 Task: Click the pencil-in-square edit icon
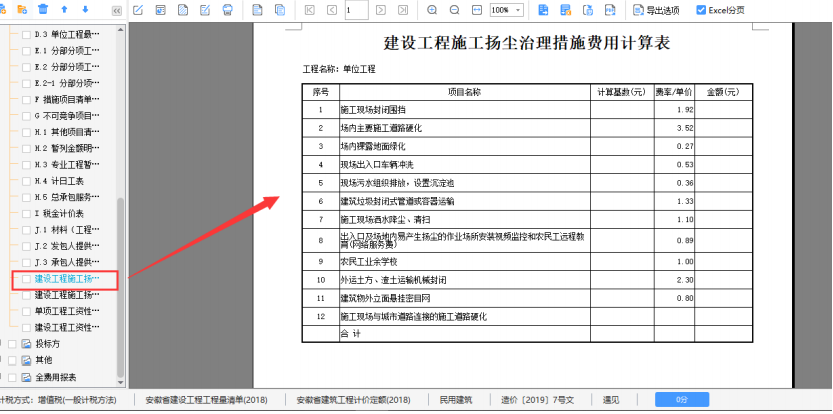pyautogui.click(x=138, y=10)
